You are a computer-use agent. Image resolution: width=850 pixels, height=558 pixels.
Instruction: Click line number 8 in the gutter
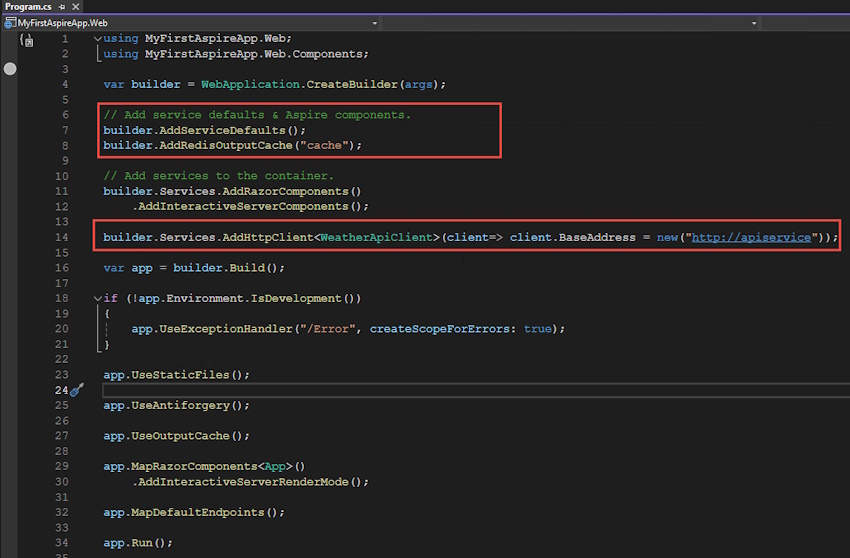(x=65, y=145)
